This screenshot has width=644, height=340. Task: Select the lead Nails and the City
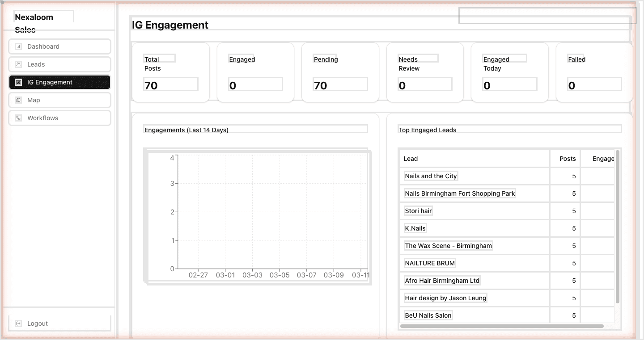(x=430, y=176)
